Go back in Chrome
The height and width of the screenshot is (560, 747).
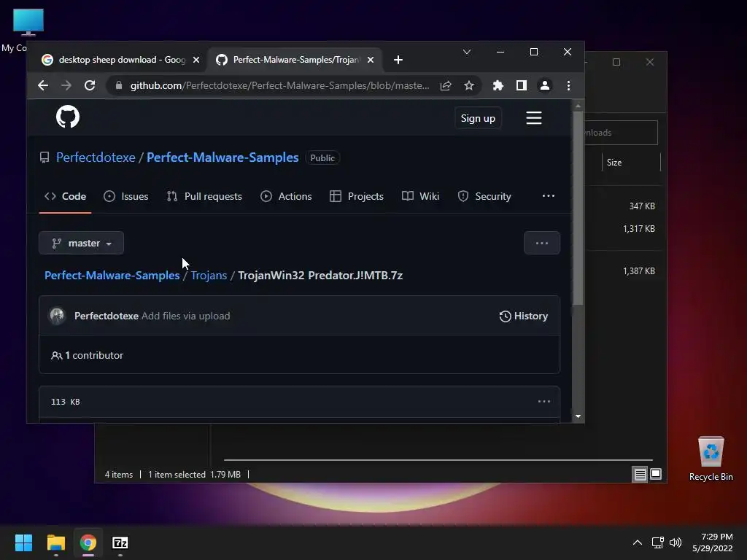[43, 86]
